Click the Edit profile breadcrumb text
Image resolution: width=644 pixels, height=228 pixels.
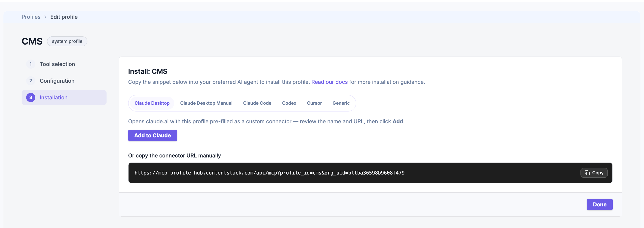tap(64, 17)
